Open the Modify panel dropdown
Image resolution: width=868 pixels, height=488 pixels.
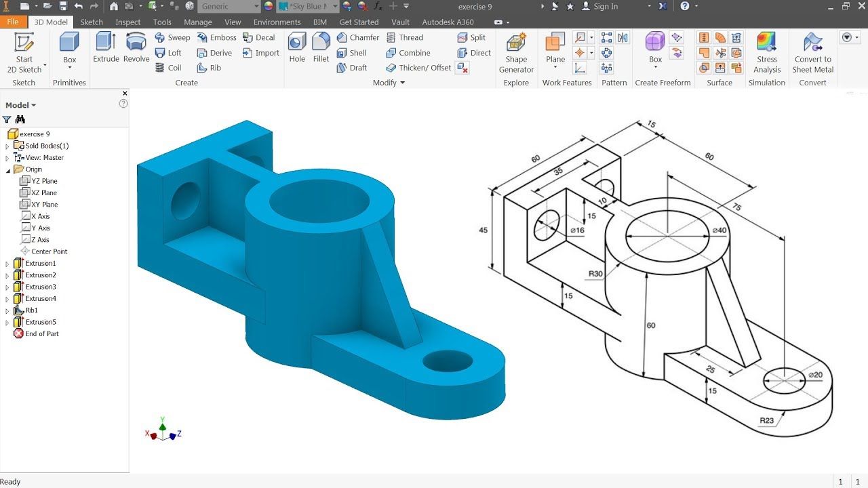[389, 83]
